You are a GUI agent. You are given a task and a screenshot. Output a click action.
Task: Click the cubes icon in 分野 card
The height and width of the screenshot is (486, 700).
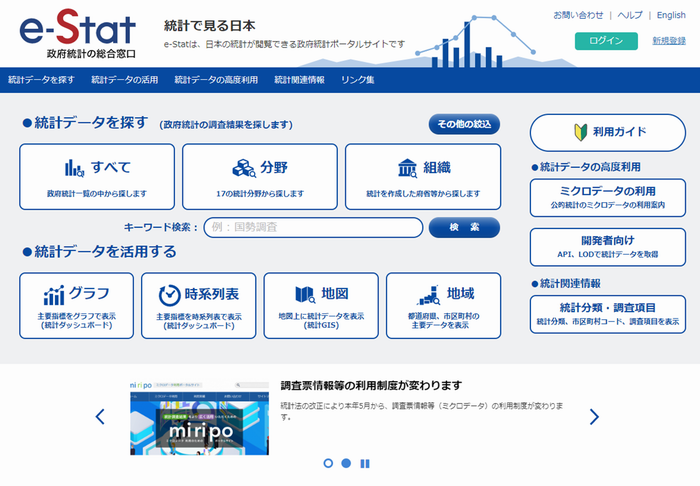click(244, 168)
